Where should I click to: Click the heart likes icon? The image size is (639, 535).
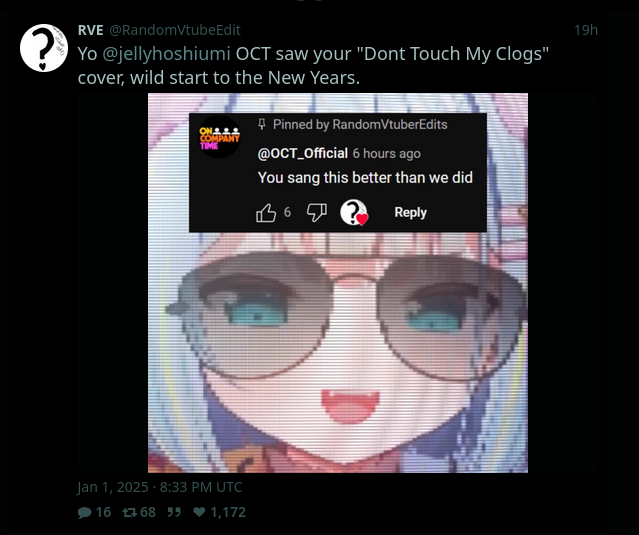[199, 511]
